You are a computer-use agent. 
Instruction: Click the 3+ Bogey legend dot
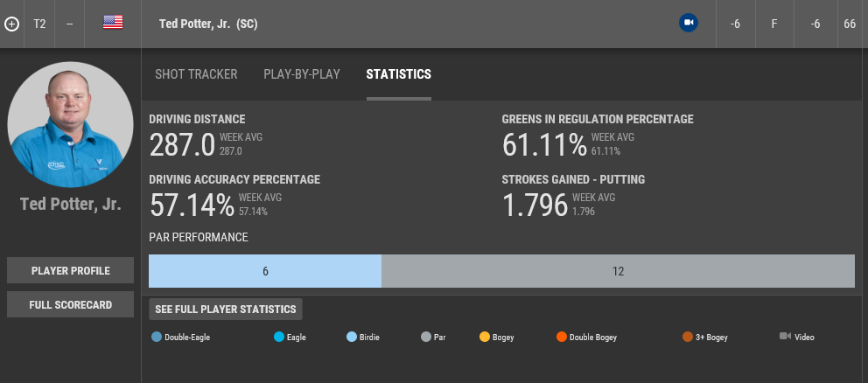click(x=688, y=337)
